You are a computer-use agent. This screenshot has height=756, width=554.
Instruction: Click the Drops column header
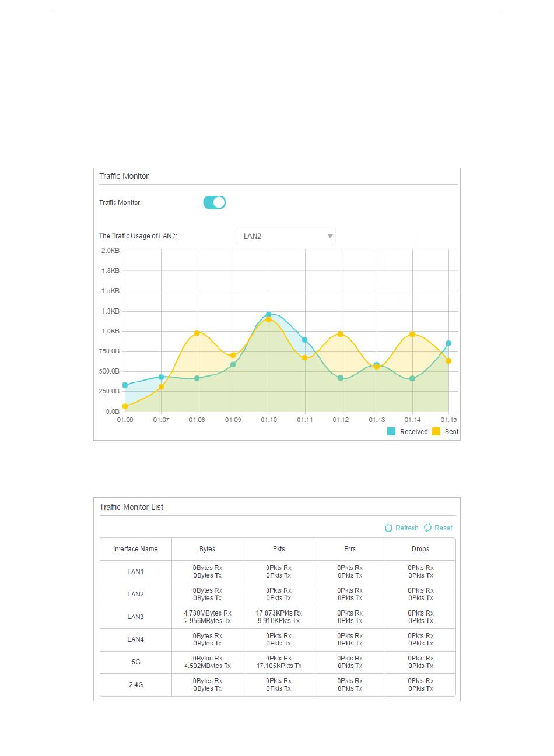[x=420, y=549]
